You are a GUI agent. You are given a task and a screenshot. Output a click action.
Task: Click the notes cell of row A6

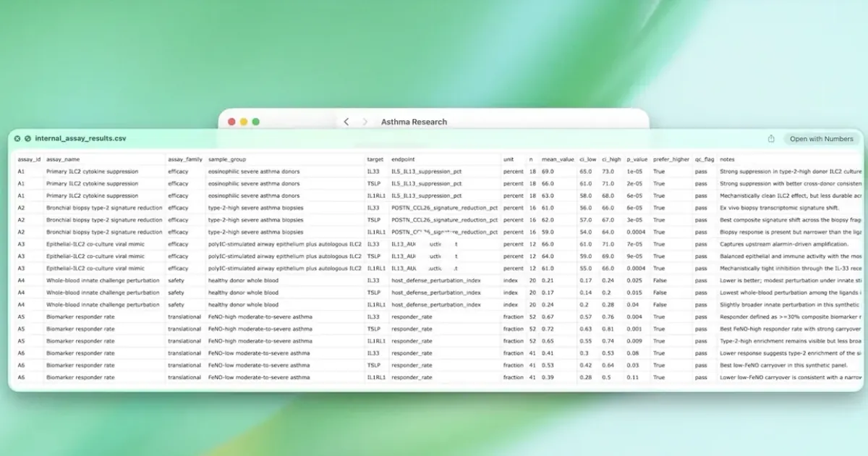click(788, 352)
